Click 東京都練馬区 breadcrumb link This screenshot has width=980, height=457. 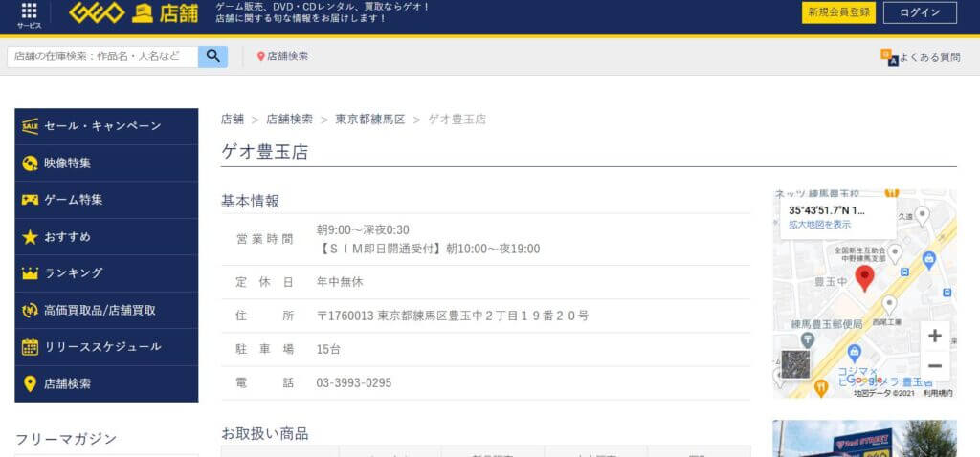pos(370,120)
